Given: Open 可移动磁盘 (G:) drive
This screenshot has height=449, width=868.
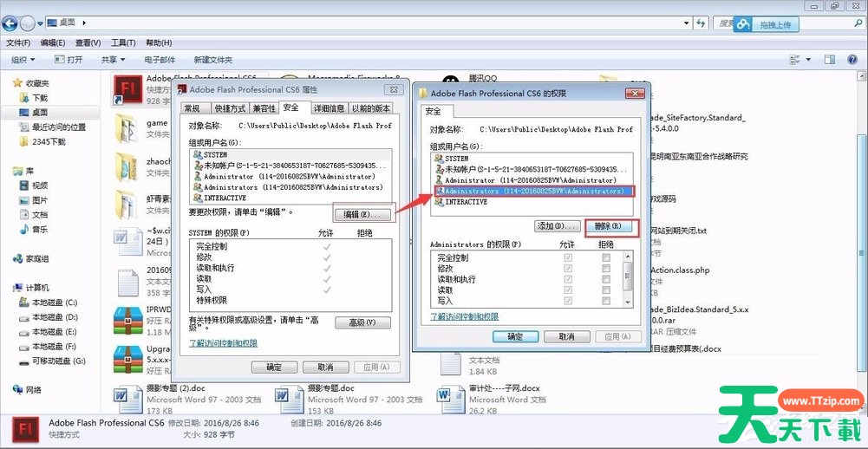Looking at the screenshot, I should point(53,361).
